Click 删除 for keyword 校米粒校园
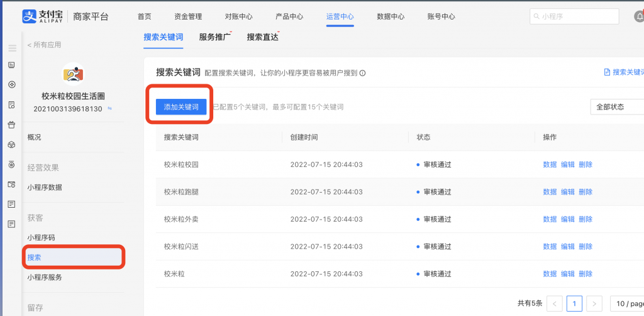The image size is (644, 316). pyautogui.click(x=586, y=164)
